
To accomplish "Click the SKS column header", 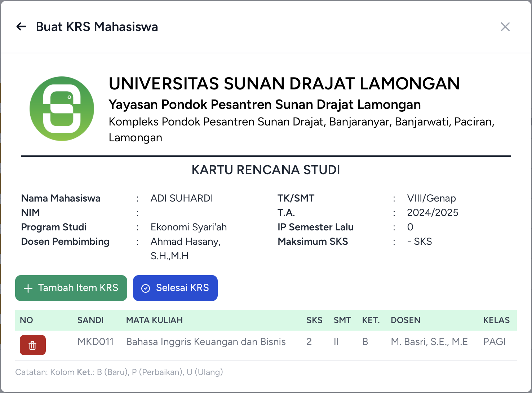I will coord(314,320).
